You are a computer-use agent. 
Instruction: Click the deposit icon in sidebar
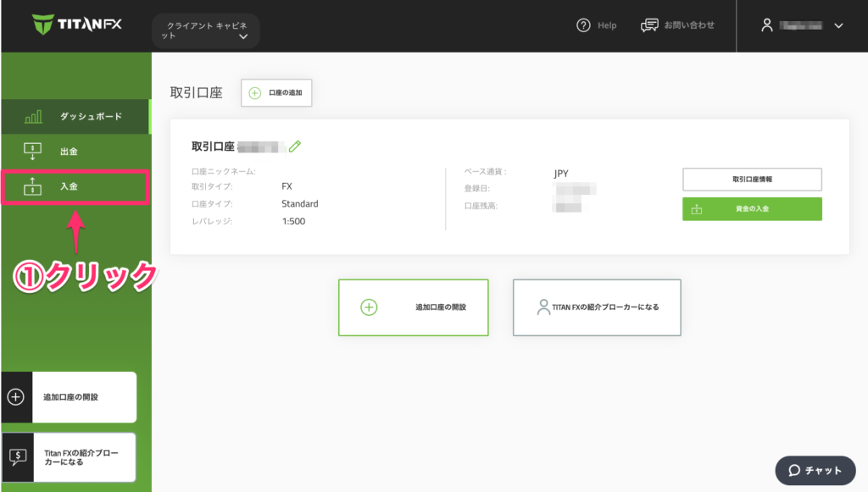(33, 186)
